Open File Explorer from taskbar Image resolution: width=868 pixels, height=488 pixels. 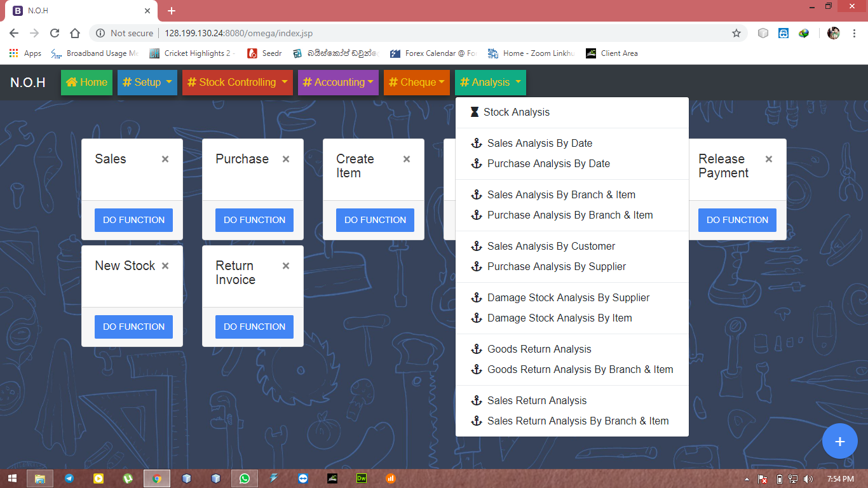point(40,478)
